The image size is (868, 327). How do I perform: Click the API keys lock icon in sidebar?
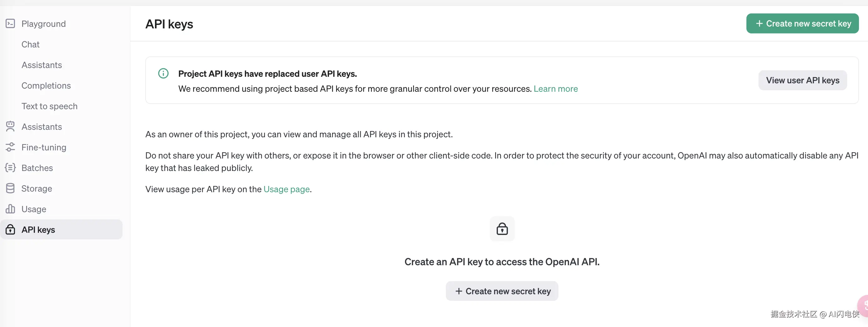coord(11,230)
